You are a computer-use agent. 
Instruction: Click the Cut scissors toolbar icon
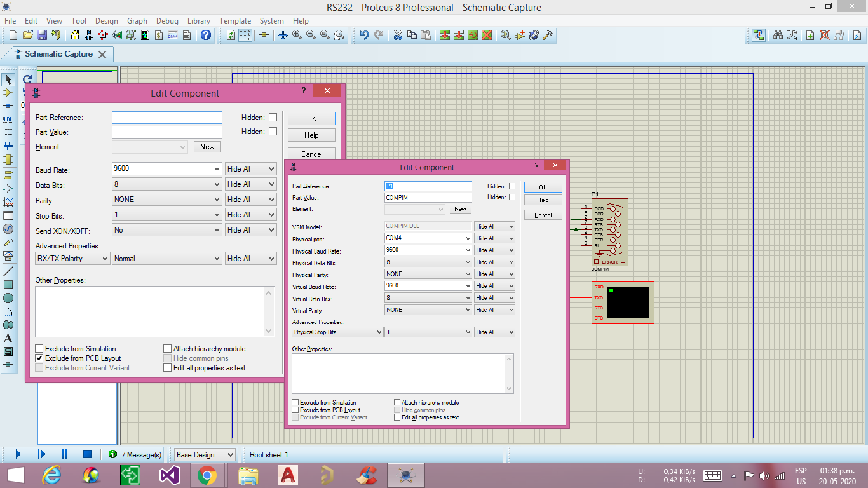tap(398, 35)
